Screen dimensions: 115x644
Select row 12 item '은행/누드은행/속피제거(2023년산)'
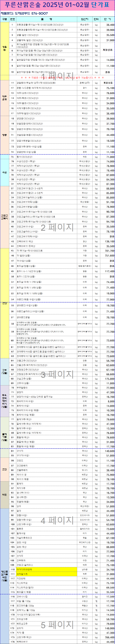click(x=34, y=88)
